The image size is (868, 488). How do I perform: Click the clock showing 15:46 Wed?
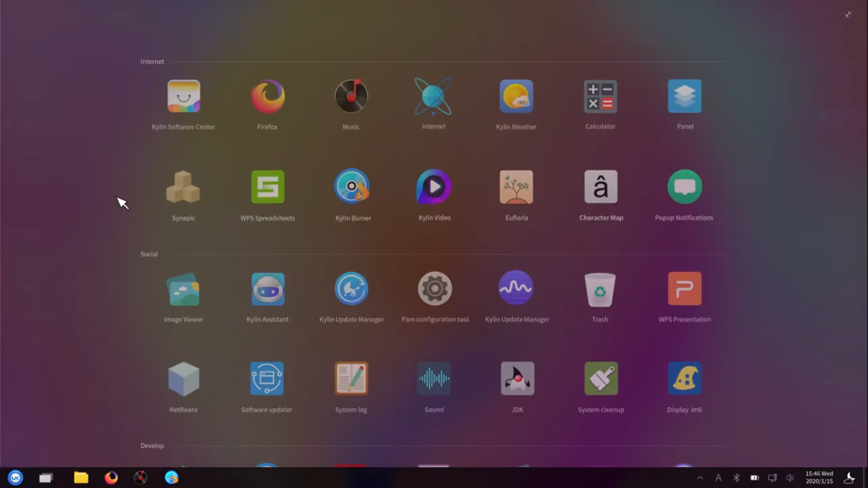(x=818, y=477)
